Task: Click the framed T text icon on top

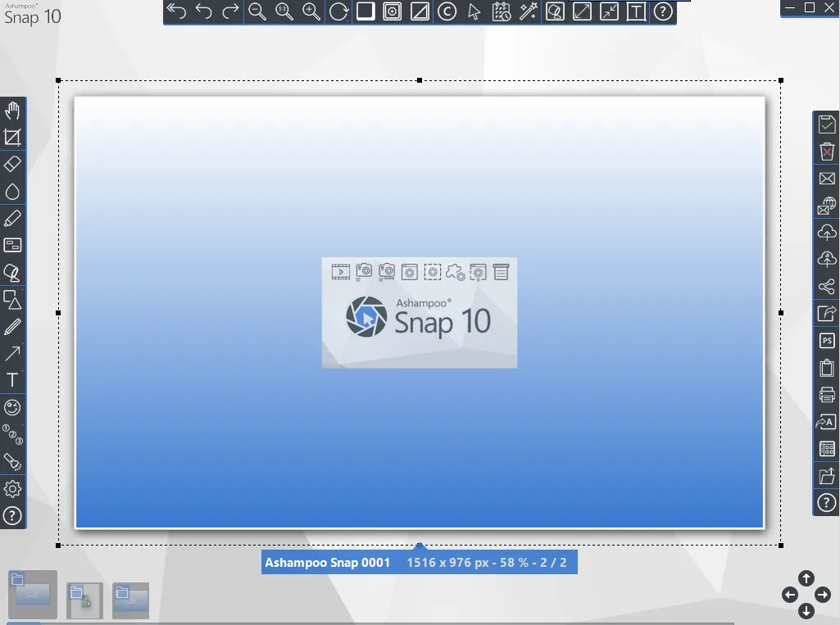Action: (636, 11)
